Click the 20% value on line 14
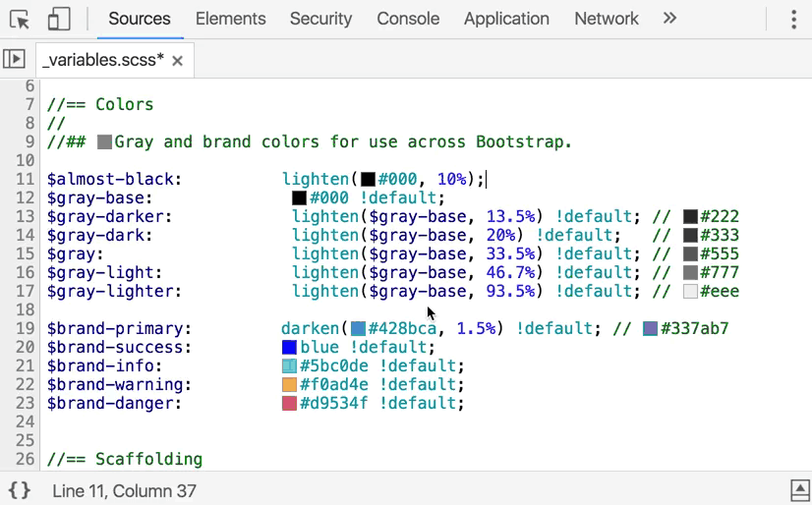The width and height of the screenshot is (812, 505). 500,235
